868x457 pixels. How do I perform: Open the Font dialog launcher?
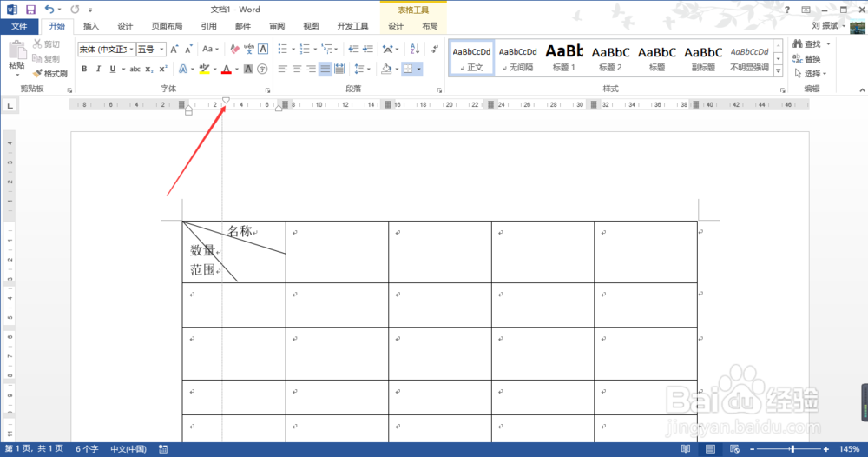click(267, 89)
